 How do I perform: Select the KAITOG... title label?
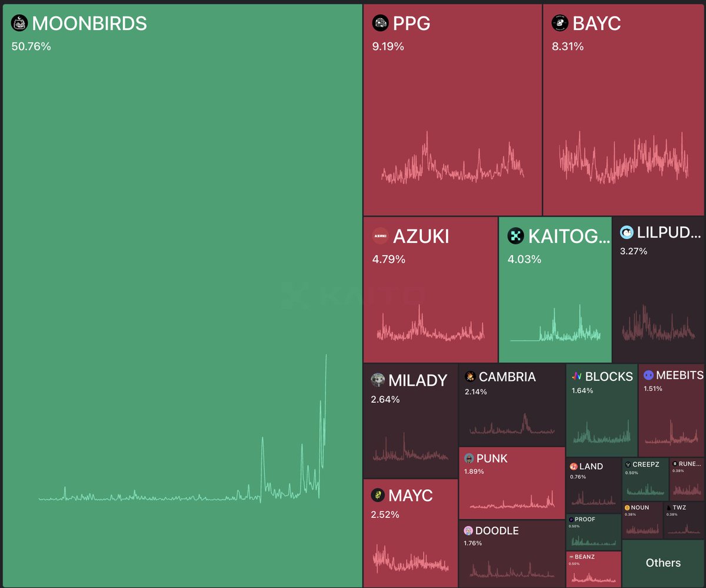coord(570,236)
